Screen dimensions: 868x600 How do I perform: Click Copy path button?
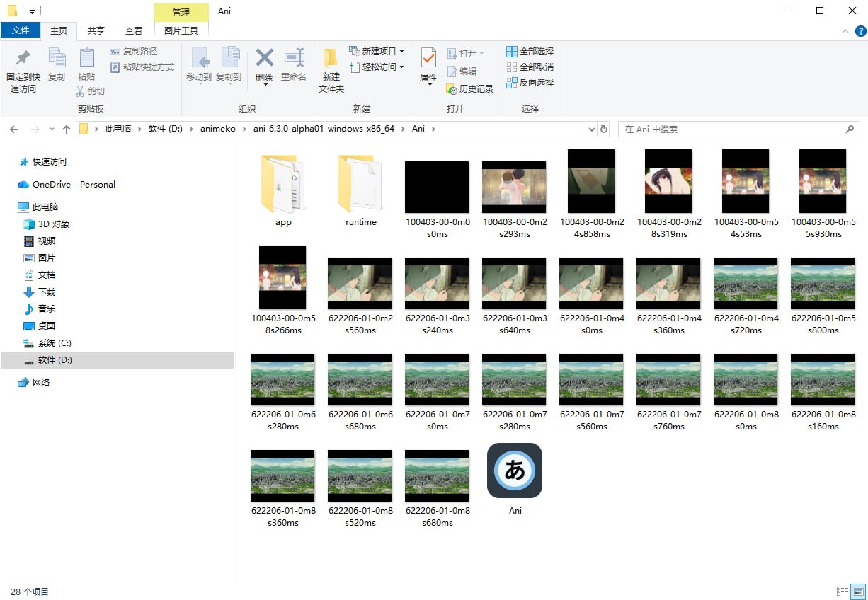(x=134, y=51)
